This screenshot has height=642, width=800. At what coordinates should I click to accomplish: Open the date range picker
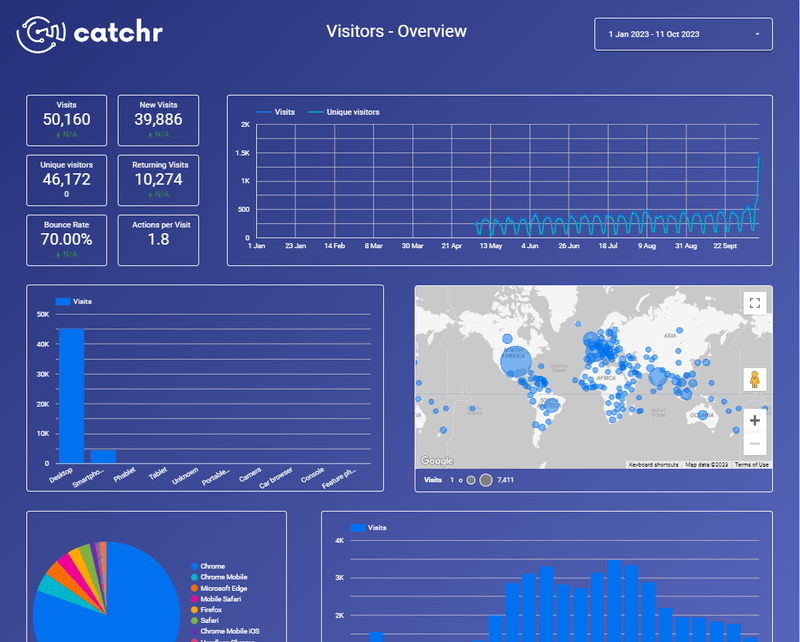(x=683, y=33)
